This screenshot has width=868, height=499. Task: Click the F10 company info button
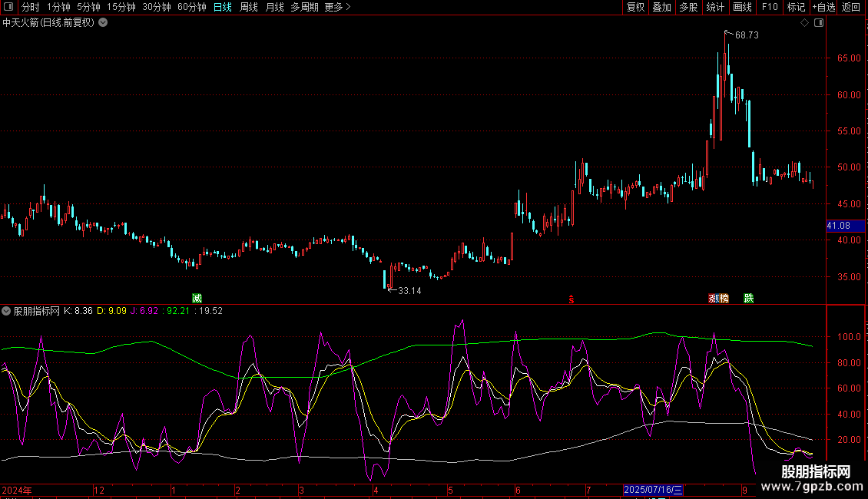point(770,7)
